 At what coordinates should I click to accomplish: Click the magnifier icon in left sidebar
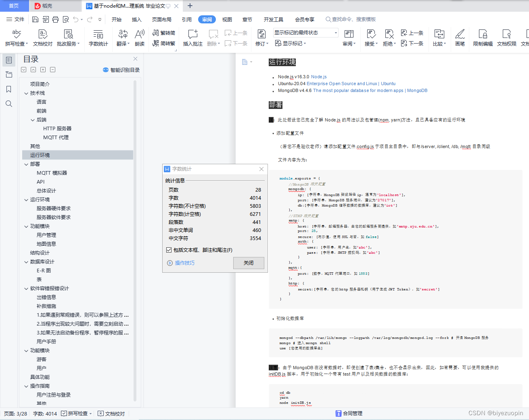(x=9, y=104)
